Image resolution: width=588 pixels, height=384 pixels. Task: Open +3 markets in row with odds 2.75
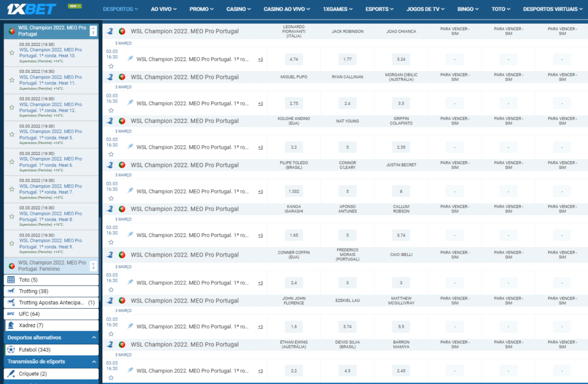point(261,103)
